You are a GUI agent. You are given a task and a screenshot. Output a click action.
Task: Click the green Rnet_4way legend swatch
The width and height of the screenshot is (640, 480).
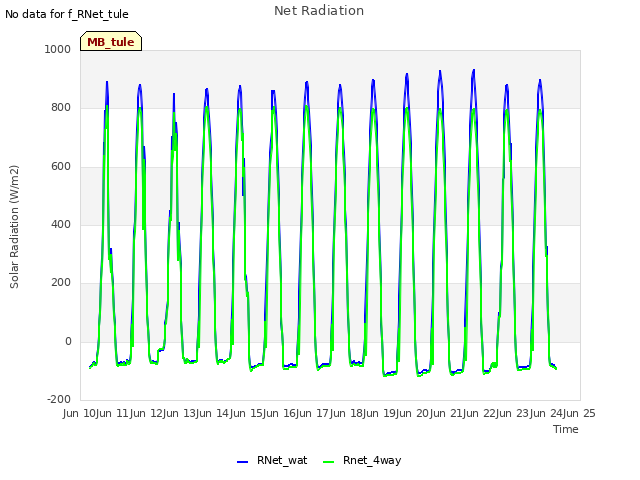coord(328,462)
